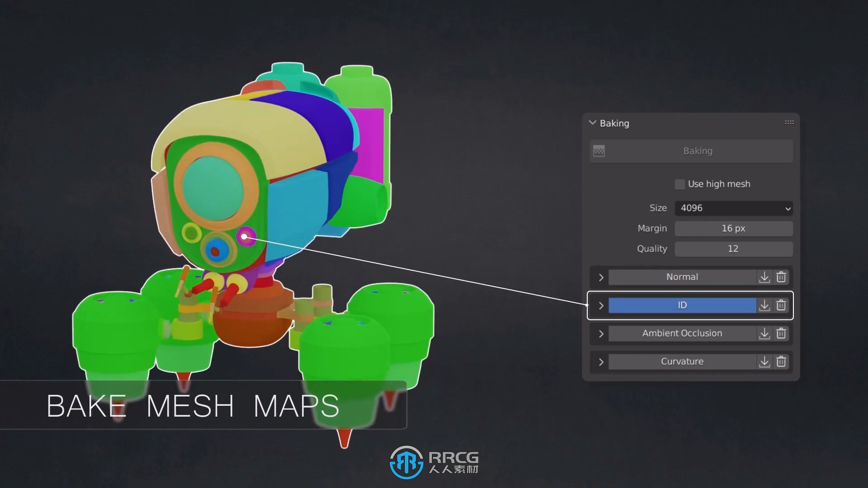Select the ID map row in baking list
This screenshot has height=488, width=868.
(682, 305)
